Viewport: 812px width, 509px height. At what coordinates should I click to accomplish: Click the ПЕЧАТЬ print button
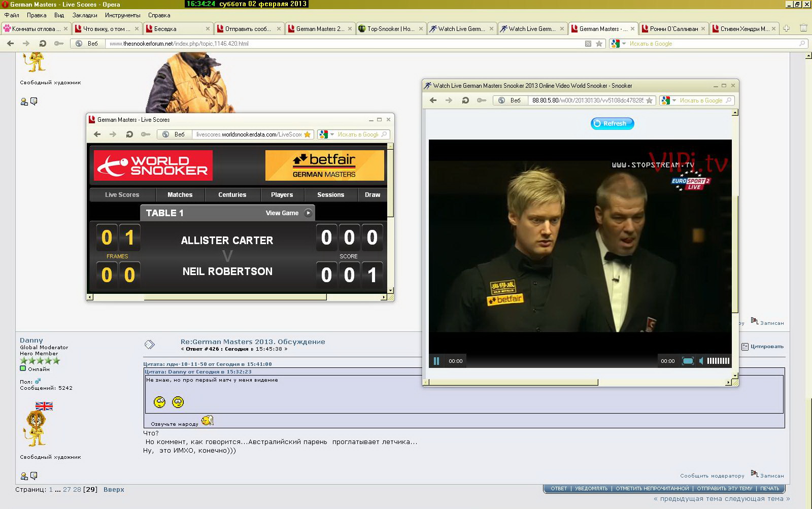click(x=769, y=489)
